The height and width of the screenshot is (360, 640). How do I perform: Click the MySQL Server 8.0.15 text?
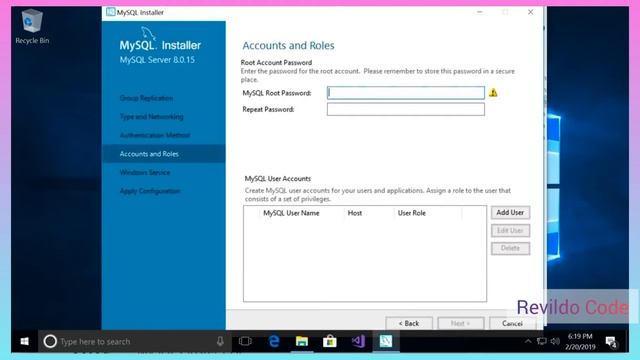[157, 60]
